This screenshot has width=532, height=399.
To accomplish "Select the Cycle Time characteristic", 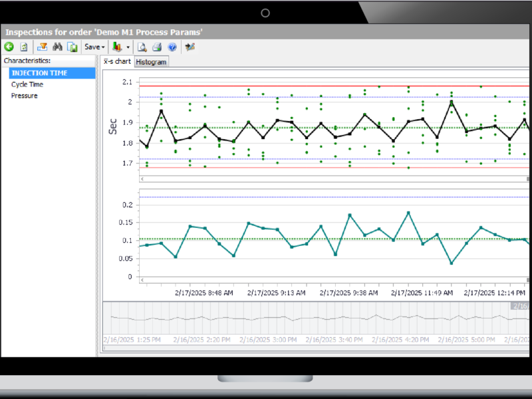I will [x=27, y=84].
